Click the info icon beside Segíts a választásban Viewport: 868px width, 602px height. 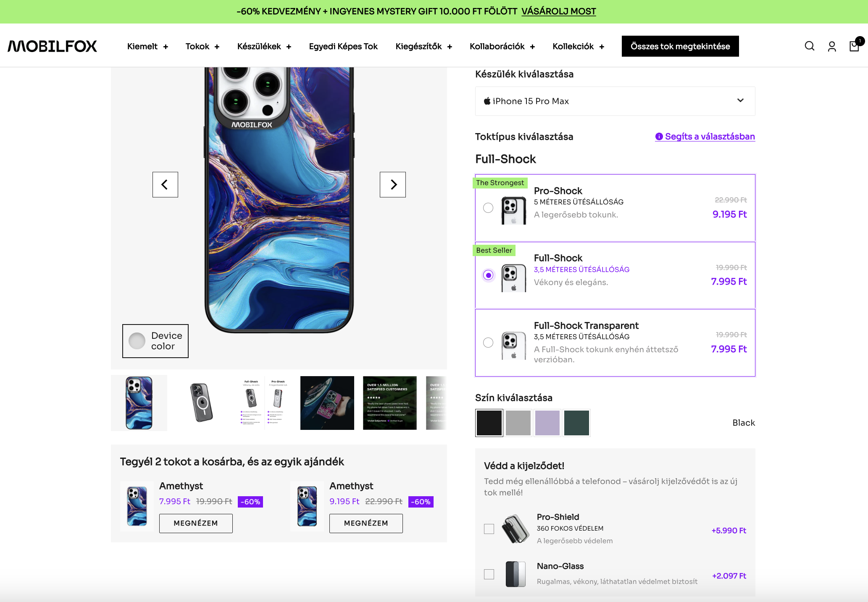coord(659,136)
